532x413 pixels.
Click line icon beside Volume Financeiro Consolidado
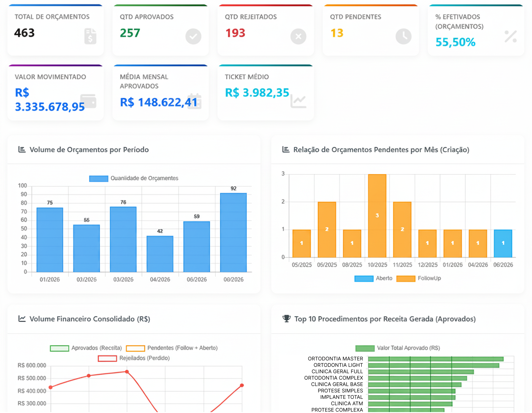tap(22, 319)
